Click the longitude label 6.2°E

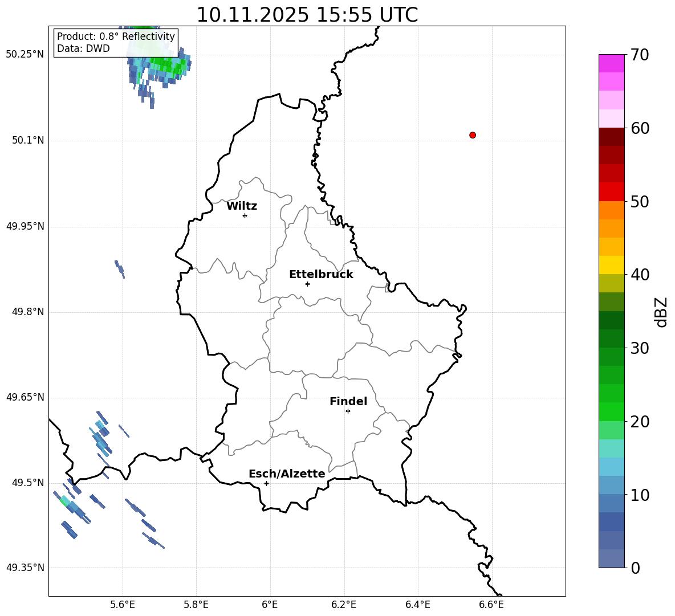(x=344, y=605)
